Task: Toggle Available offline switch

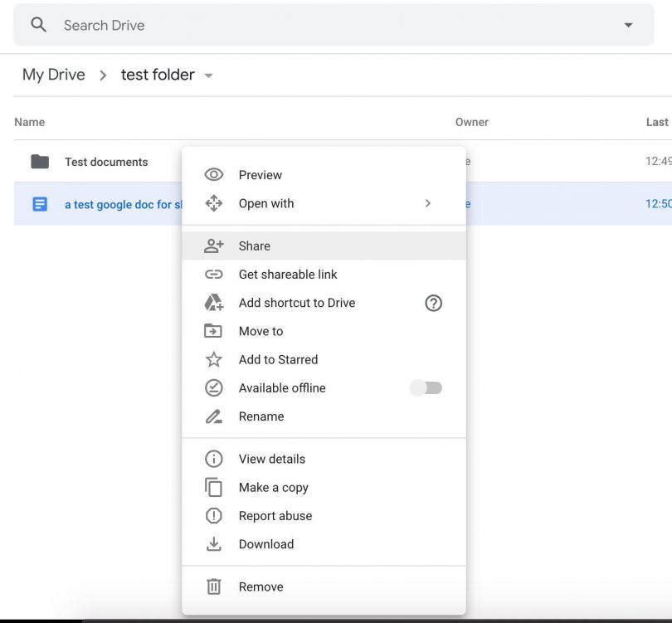Action: [426, 387]
